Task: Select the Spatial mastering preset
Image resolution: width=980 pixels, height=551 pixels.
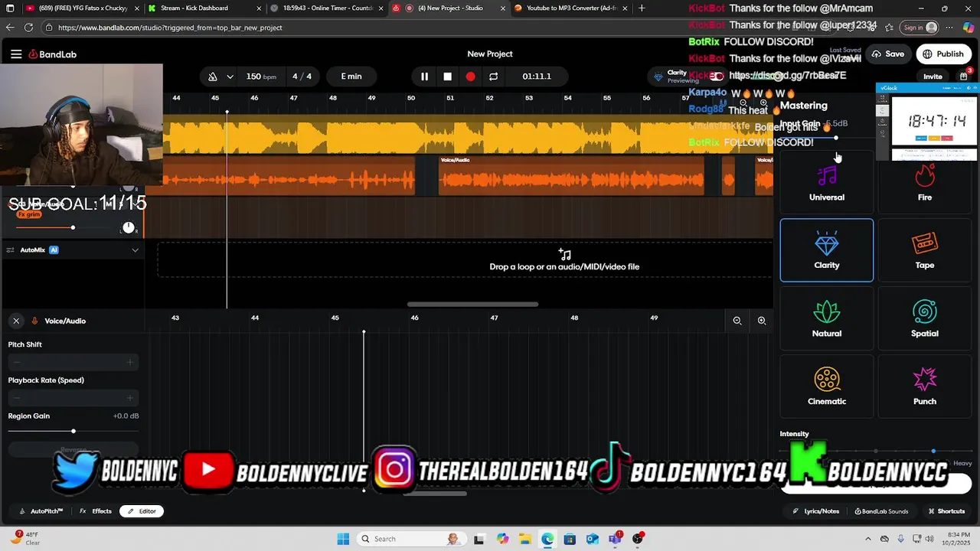Action: pyautogui.click(x=925, y=318)
